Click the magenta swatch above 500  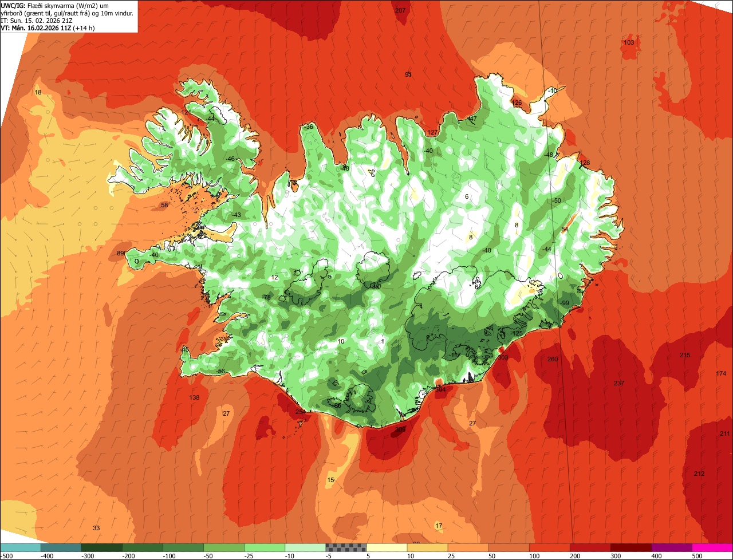tap(713, 547)
